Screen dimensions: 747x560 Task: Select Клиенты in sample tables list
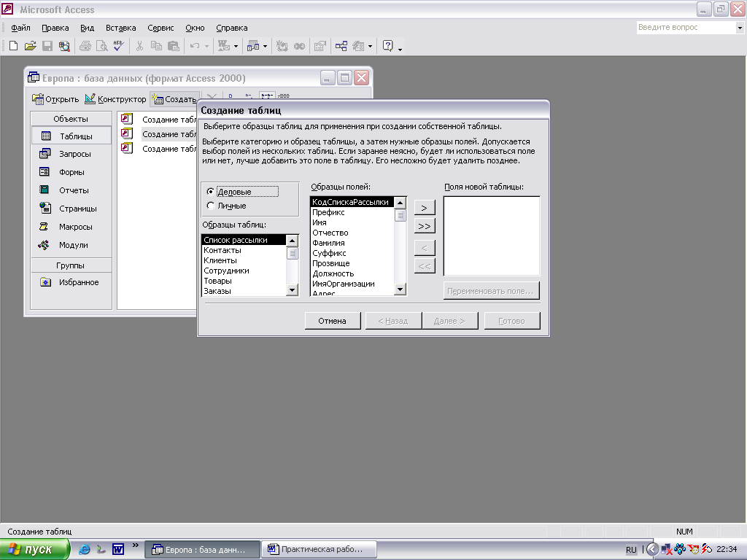244,260
